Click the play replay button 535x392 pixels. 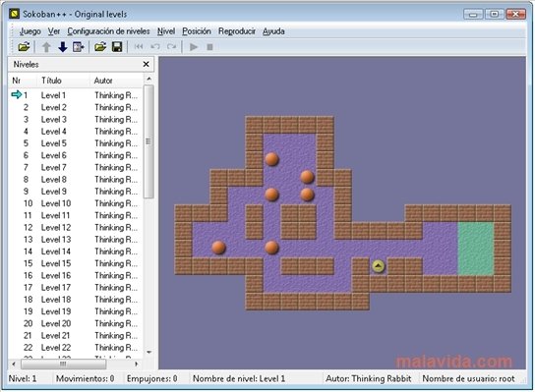pyautogui.click(x=194, y=47)
